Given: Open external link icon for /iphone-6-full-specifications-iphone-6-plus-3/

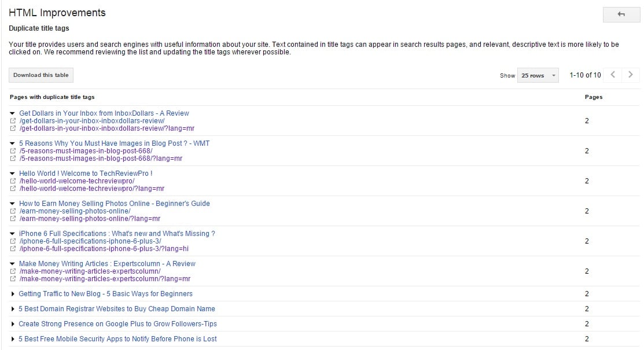Looking at the screenshot, I should [x=13, y=241].
